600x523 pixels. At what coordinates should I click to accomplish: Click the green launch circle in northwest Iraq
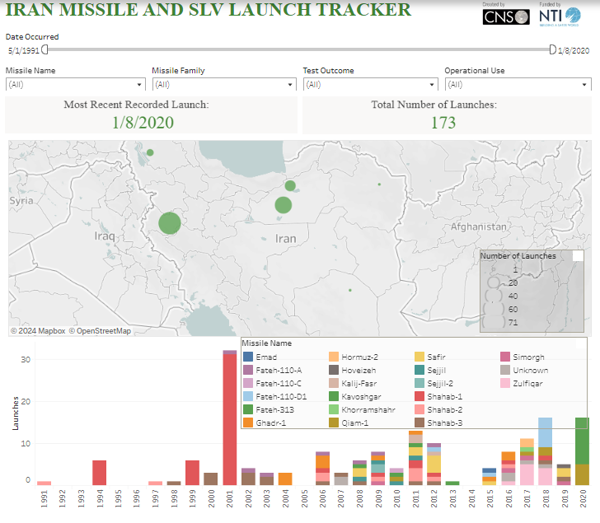tap(150, 153)
